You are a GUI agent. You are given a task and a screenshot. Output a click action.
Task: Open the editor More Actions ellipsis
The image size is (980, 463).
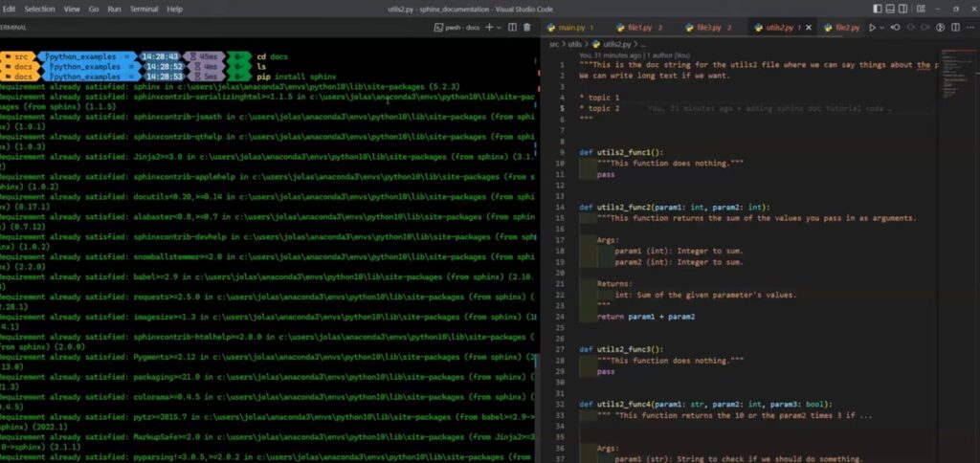click(x=970, y=28)
